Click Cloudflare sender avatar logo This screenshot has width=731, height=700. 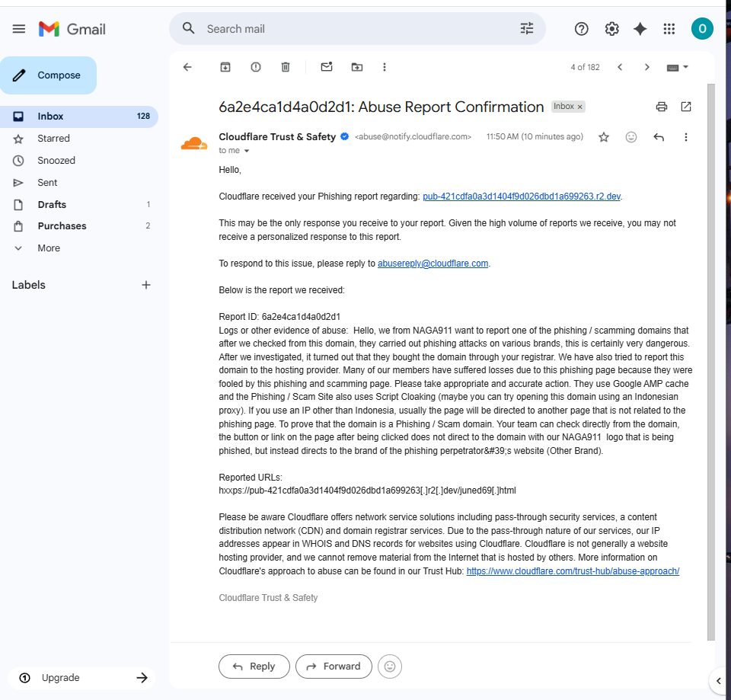(194, 144)
